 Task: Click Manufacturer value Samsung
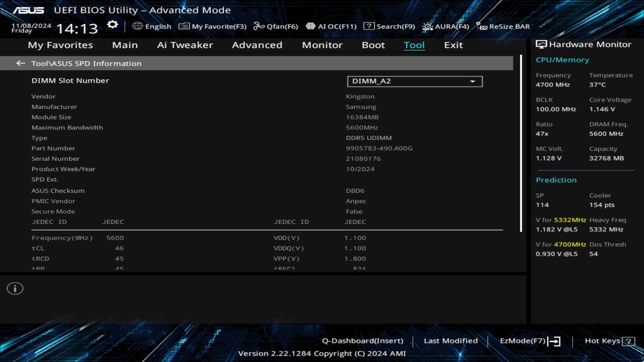(x=361, y=107)
